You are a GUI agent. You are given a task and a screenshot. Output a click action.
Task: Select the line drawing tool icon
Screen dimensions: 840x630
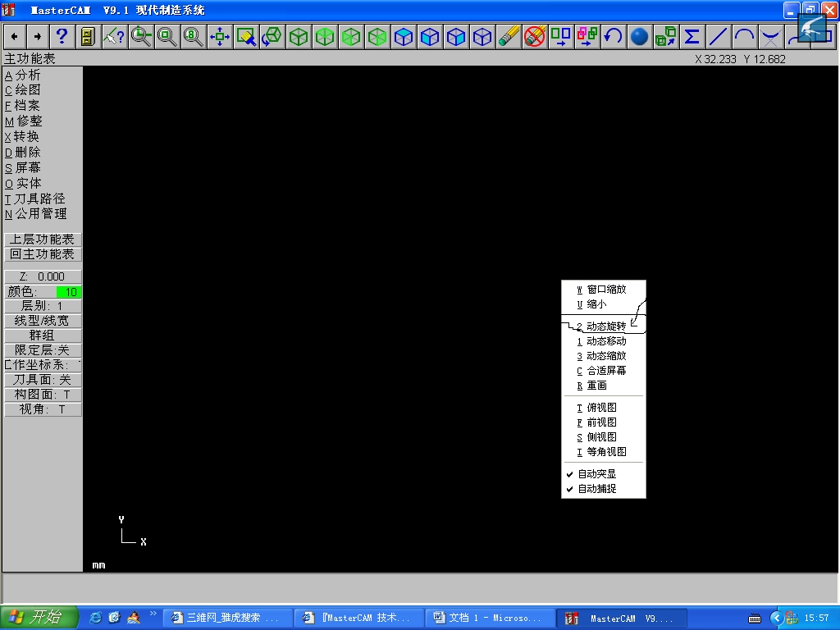(719, 37)
